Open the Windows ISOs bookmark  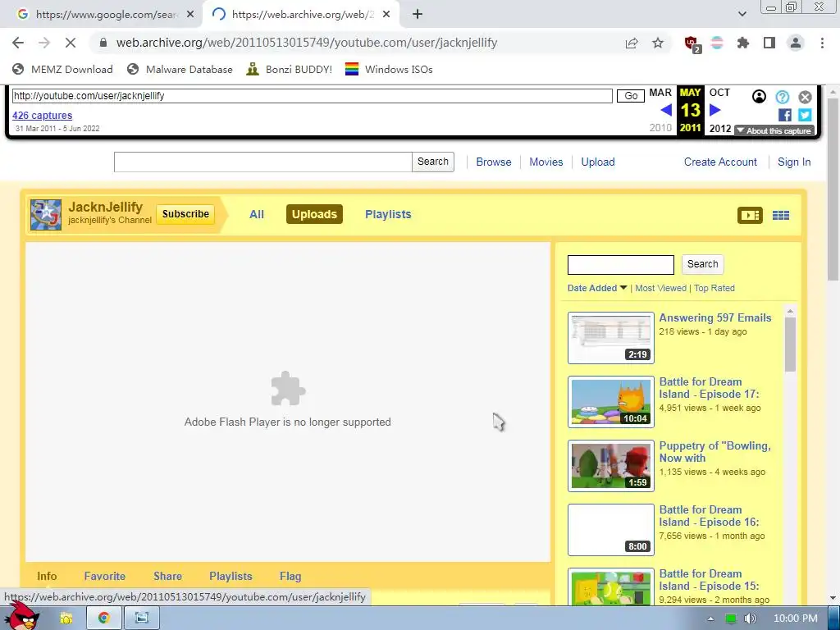[389, 69]
